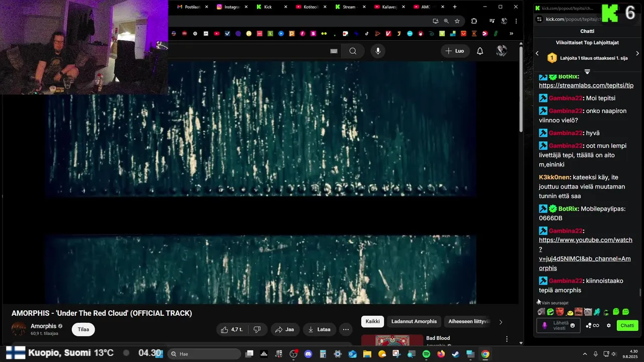Go to next top gifters leaderboard page
This screenshot has height=362, width=644.
(x=637, y=53)
